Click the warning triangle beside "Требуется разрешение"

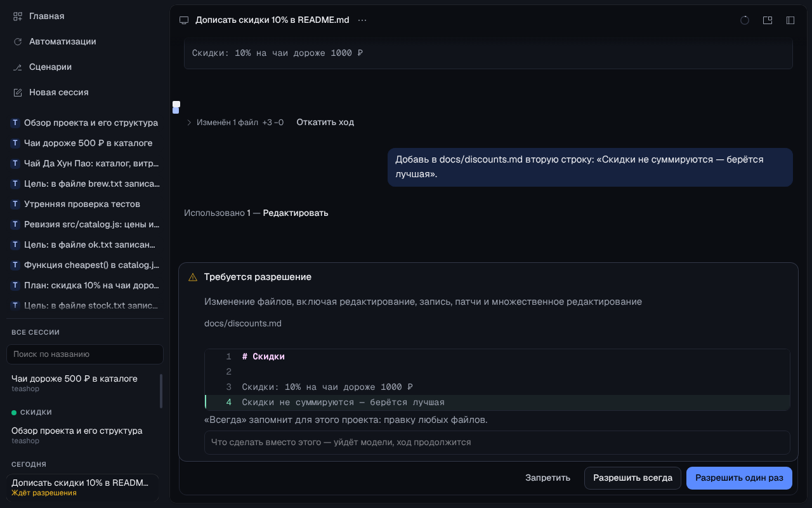[193, 277]
